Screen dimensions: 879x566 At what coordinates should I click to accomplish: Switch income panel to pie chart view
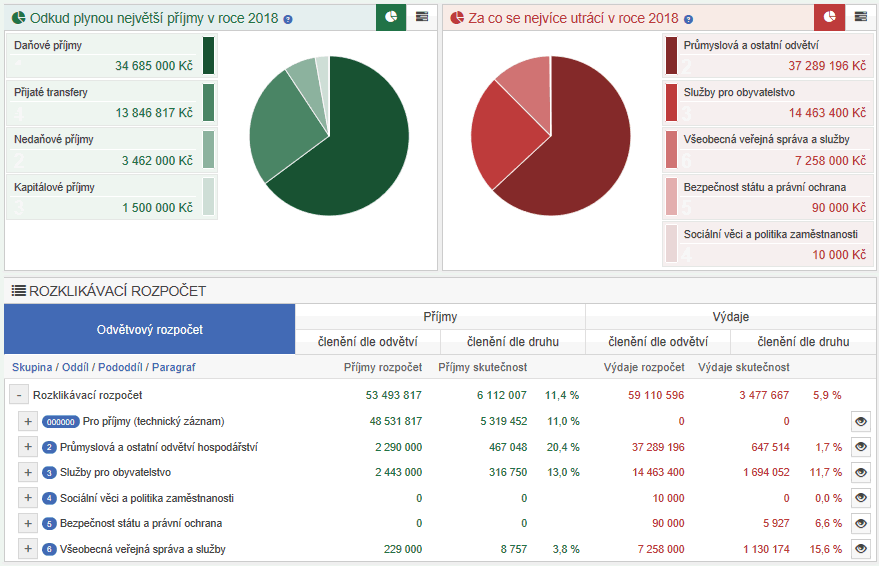[x=391, y=17]
